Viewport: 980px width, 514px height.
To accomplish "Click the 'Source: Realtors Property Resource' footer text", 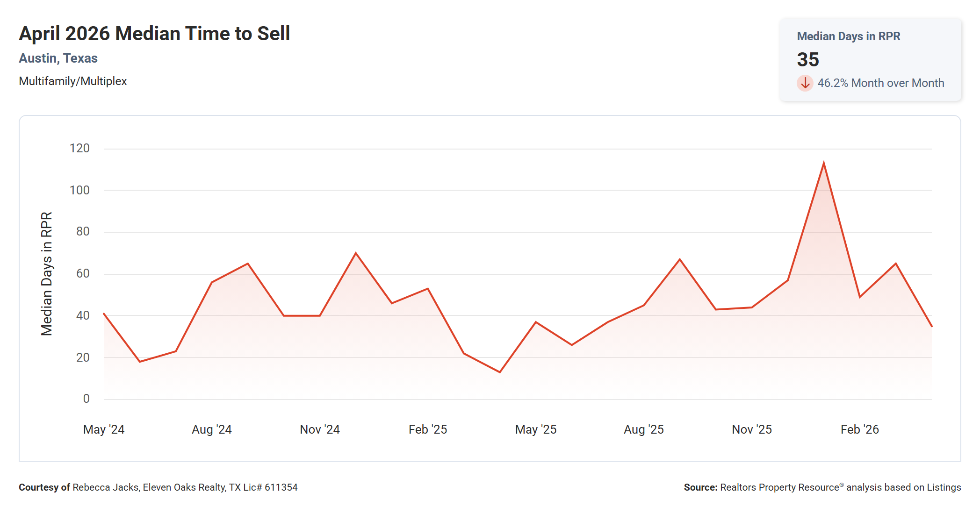I will (x=822, y=487).
